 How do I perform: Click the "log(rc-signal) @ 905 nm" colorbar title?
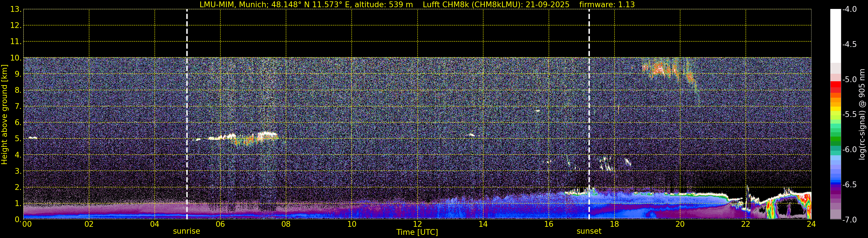click(862, 114)
